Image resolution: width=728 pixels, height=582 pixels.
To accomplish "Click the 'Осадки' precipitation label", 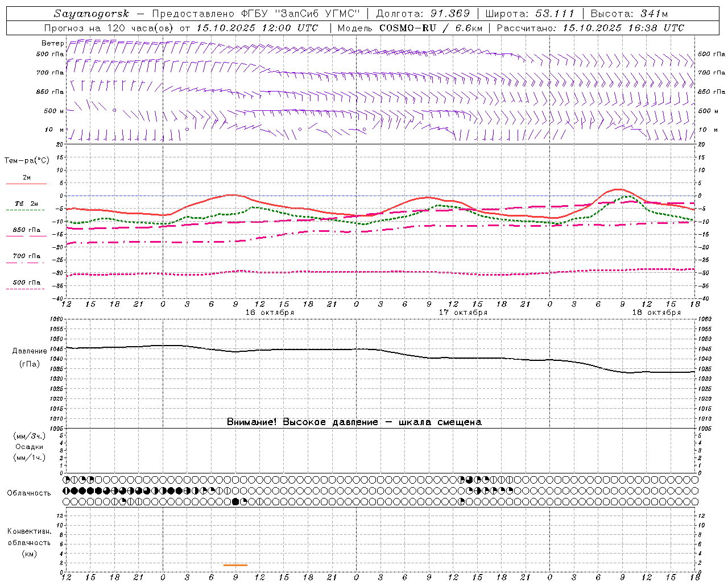I will coord(30,447).
